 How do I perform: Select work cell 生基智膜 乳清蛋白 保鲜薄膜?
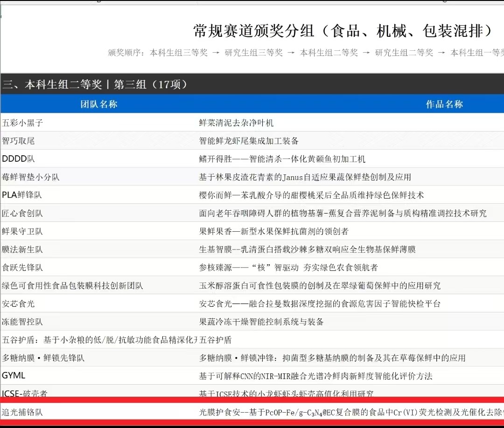(307, 249)
